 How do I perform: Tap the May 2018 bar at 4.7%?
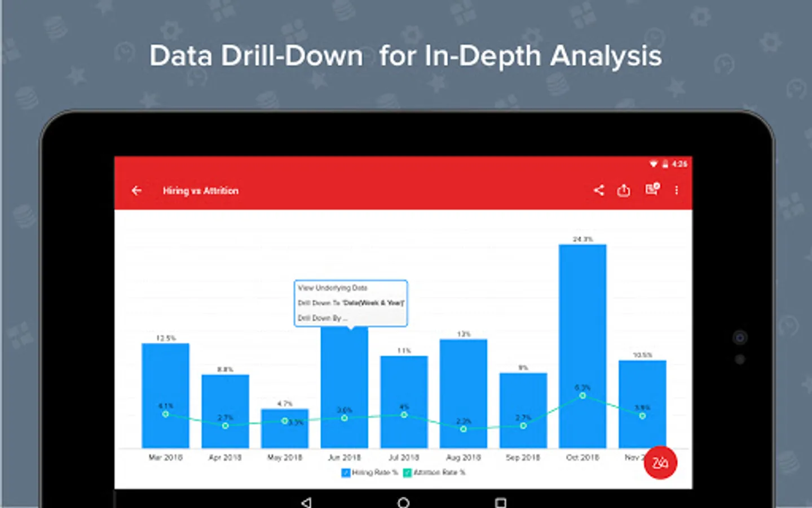(285, 428)
